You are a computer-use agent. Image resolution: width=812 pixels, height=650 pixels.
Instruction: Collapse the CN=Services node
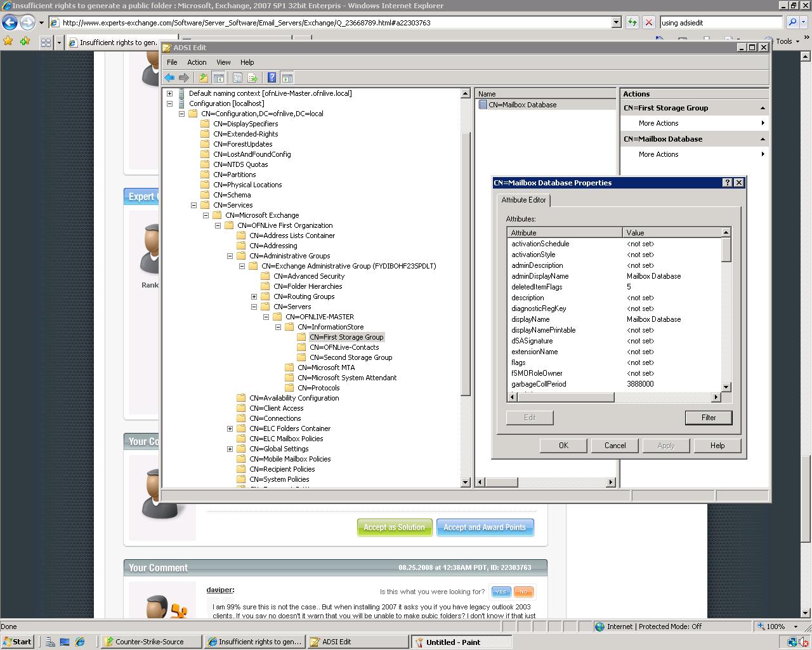(x=193, y=205)
